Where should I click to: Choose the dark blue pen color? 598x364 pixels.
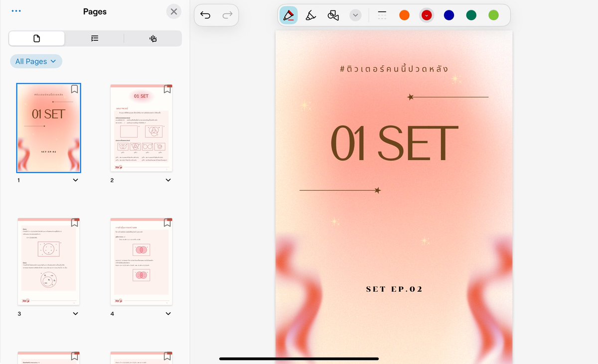pos(449,15)
